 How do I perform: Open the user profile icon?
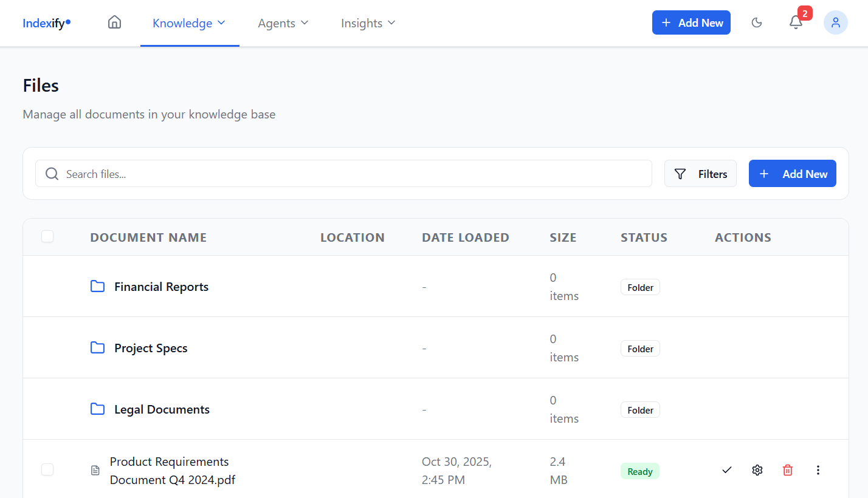(835, 22)
